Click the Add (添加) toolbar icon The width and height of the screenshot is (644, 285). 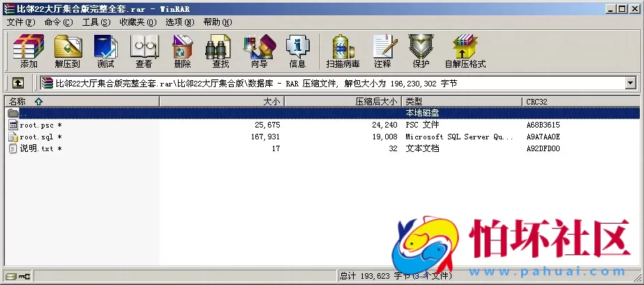tap(29, 51)
